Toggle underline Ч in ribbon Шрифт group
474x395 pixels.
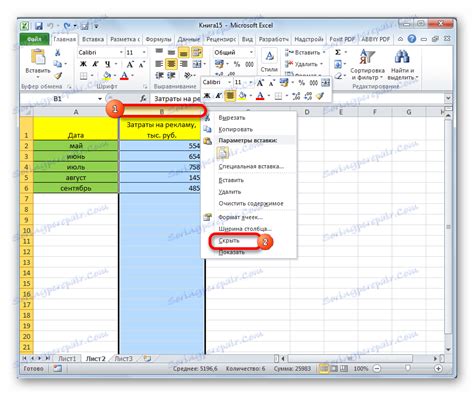pyautogui.click(x=107, y=64)
